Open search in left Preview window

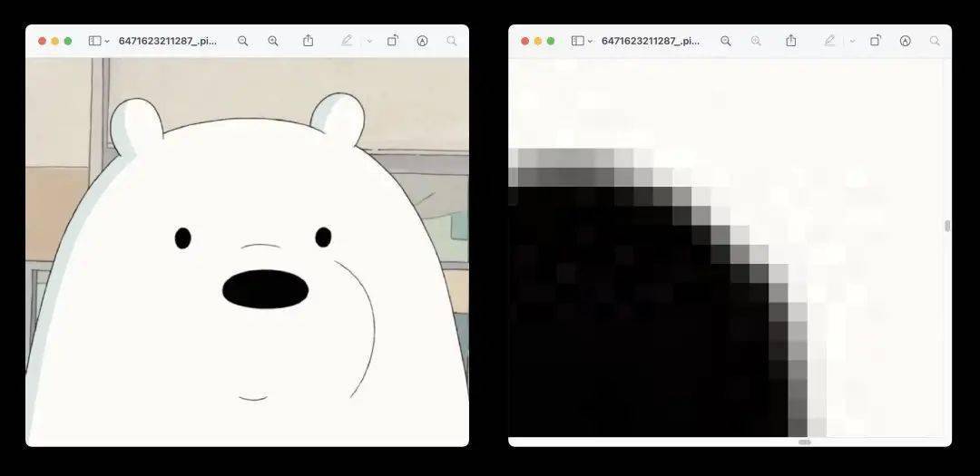(x=452, y=41)
